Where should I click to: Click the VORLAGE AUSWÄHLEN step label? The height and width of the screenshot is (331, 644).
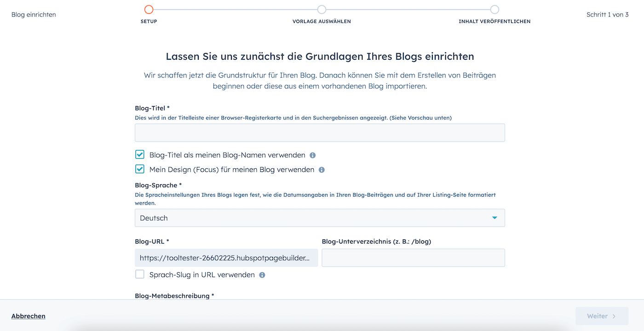[x=322, y=21]
